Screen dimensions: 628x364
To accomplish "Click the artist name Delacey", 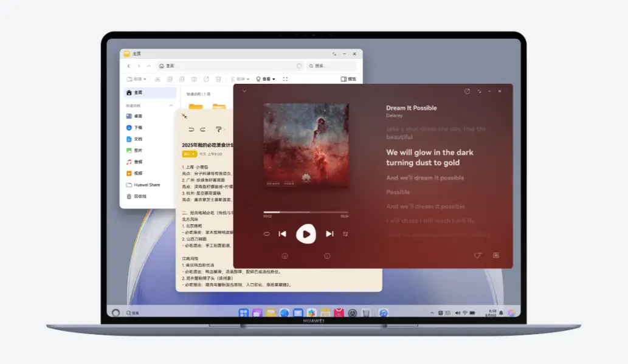I will coord(395,115).
